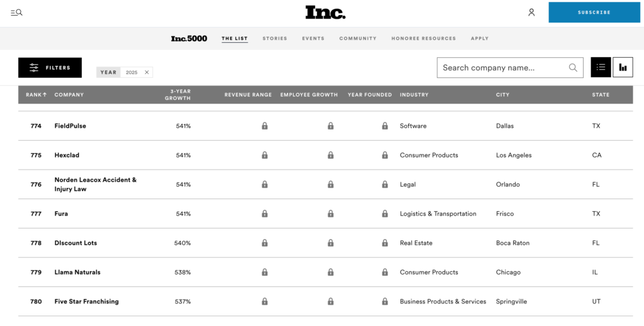
Task: Open Norden Leacox Accident & Injury Law
Action: tap(96, 185)
